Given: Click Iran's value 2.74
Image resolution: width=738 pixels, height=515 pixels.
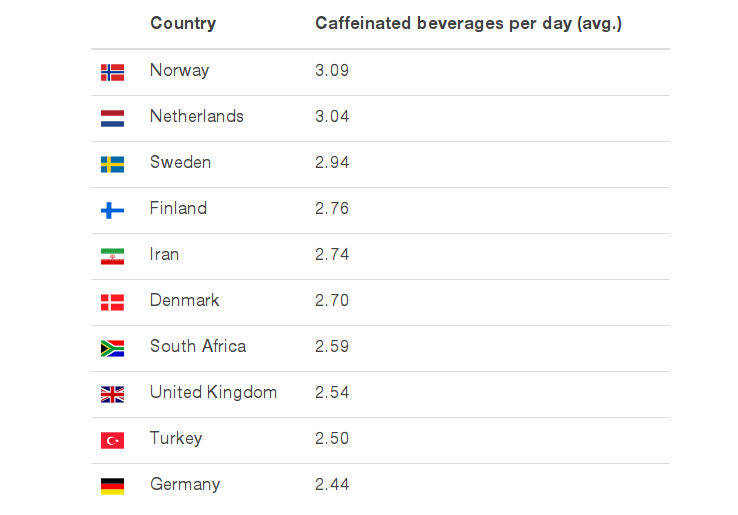Looking at the screenshot, I should [x=331, y=255].
